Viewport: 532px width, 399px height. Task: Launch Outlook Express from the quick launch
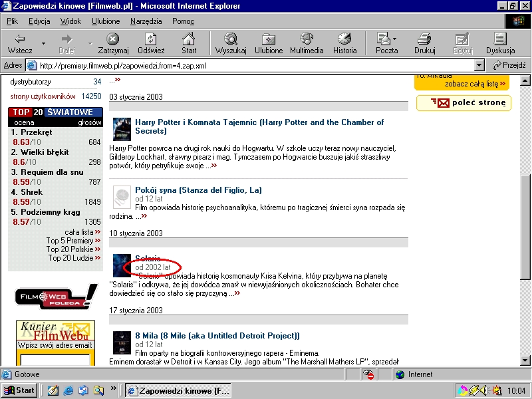coord(83,391)
